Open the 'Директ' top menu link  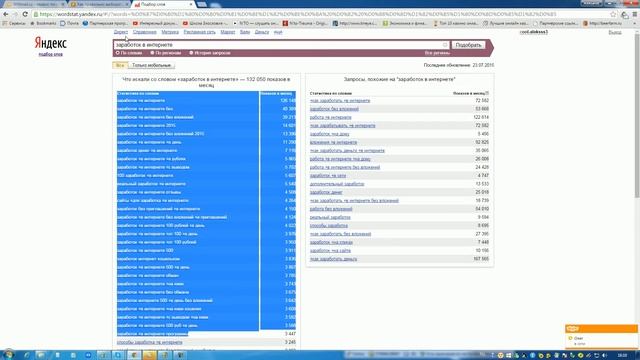(121, 32)
